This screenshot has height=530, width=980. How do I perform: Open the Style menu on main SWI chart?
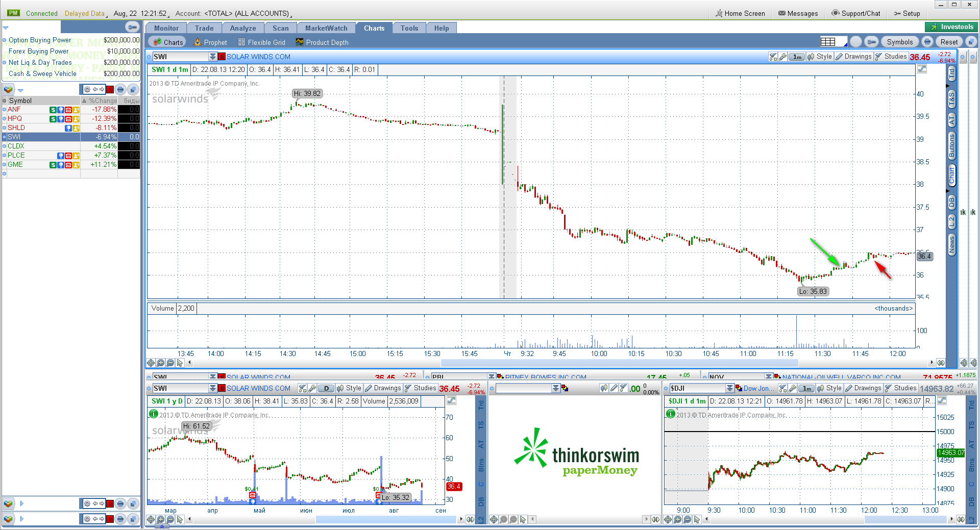coord(820,57)
